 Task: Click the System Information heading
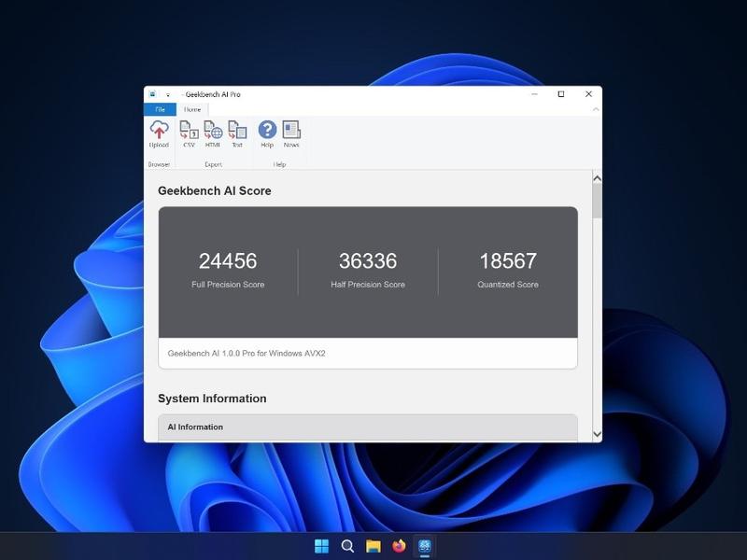point(212,399)
